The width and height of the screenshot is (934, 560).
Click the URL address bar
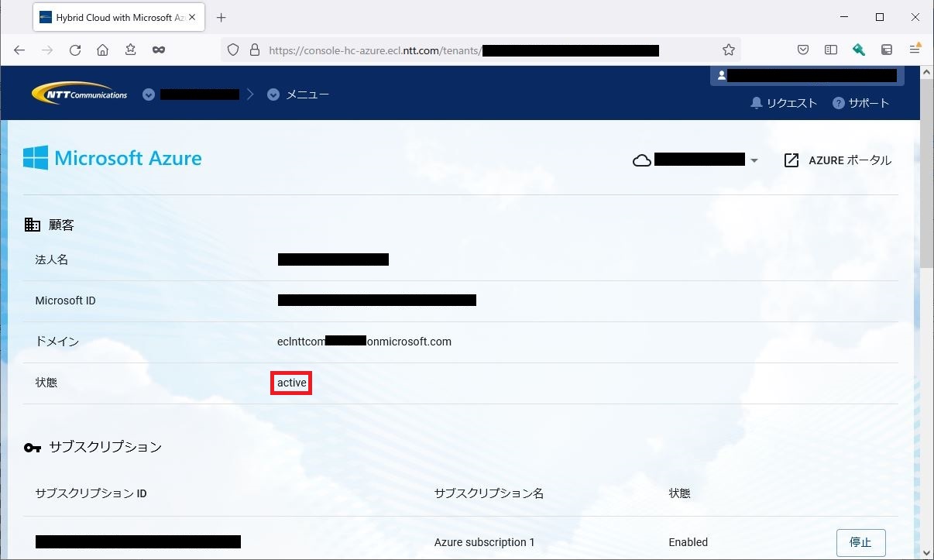(x=480, y=50)
